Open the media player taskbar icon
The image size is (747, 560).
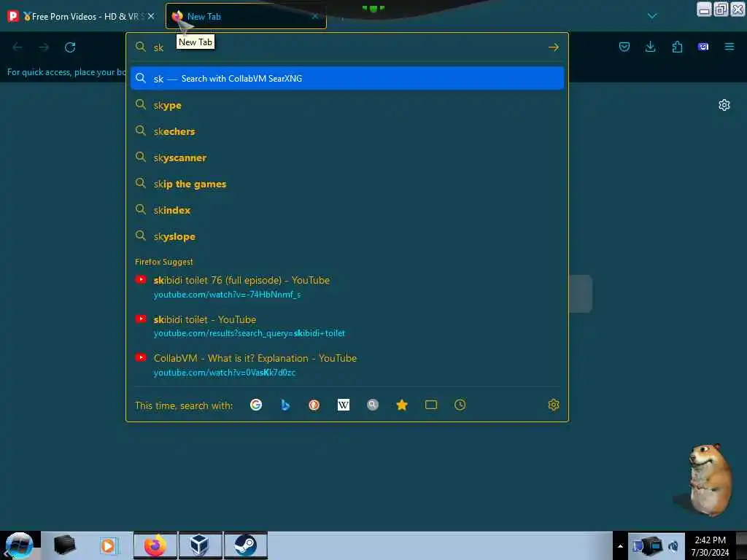coord(109,545)
